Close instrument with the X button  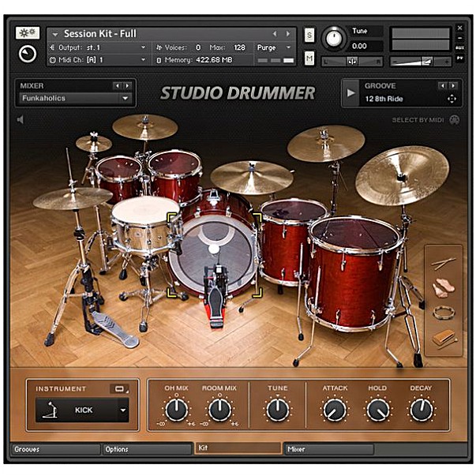459,28
